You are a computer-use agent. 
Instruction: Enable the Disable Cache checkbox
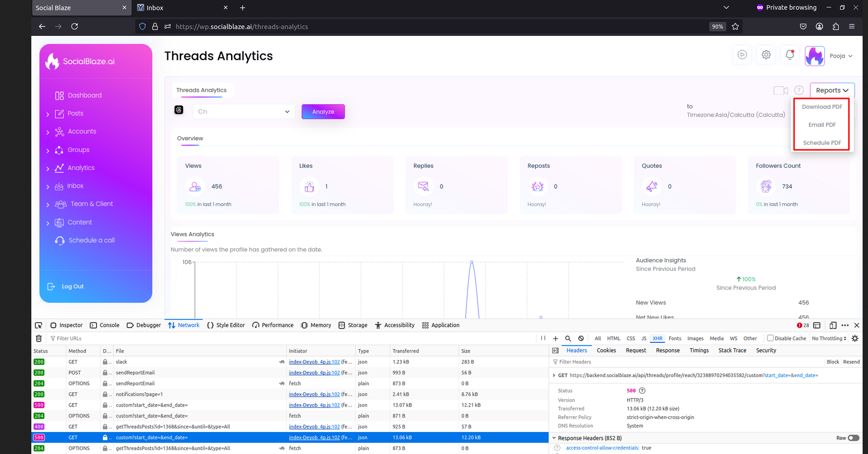[770, 338]
